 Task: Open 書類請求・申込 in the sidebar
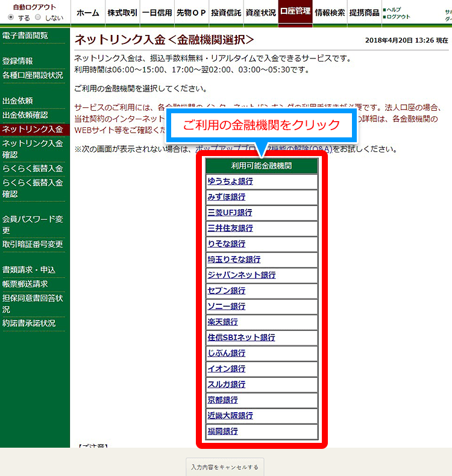point(29,269)
